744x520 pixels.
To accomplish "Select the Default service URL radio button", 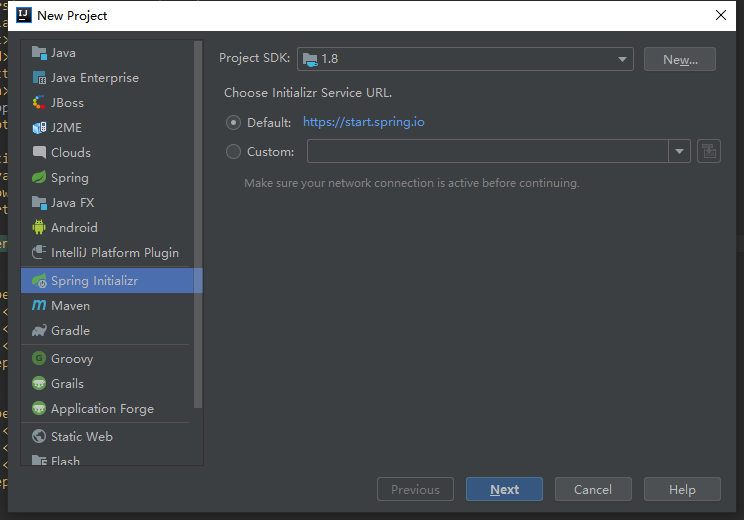I will (234, 122).
